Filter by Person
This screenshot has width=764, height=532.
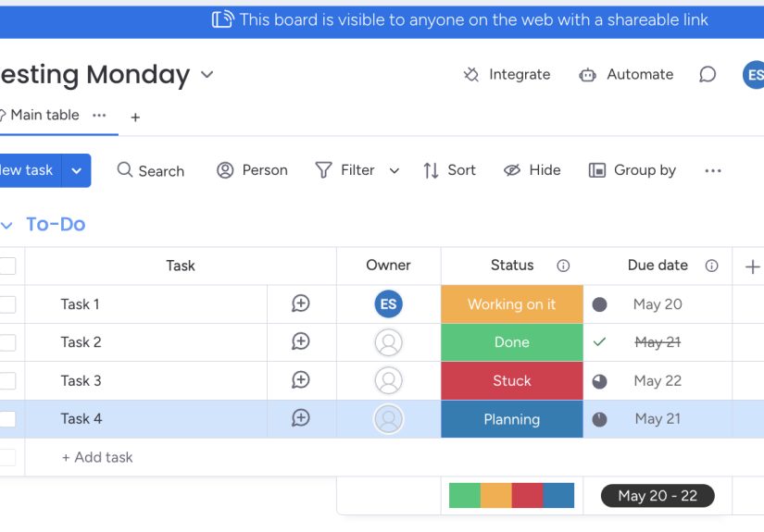coord(252,170)
